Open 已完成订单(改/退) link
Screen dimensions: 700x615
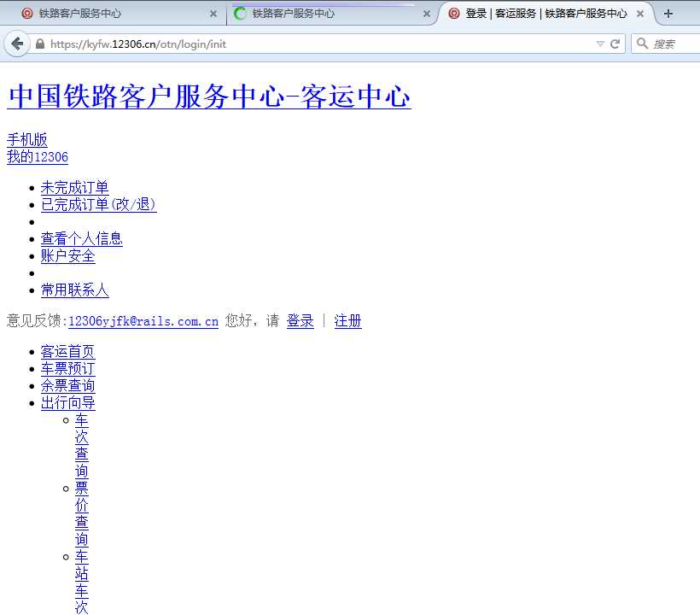[99, 204]
